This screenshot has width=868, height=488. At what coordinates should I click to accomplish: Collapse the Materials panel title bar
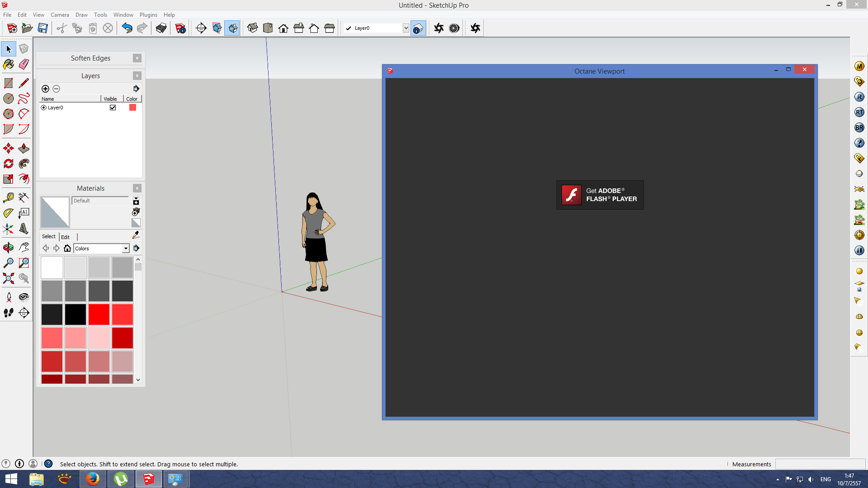click(x=90, y=188)
